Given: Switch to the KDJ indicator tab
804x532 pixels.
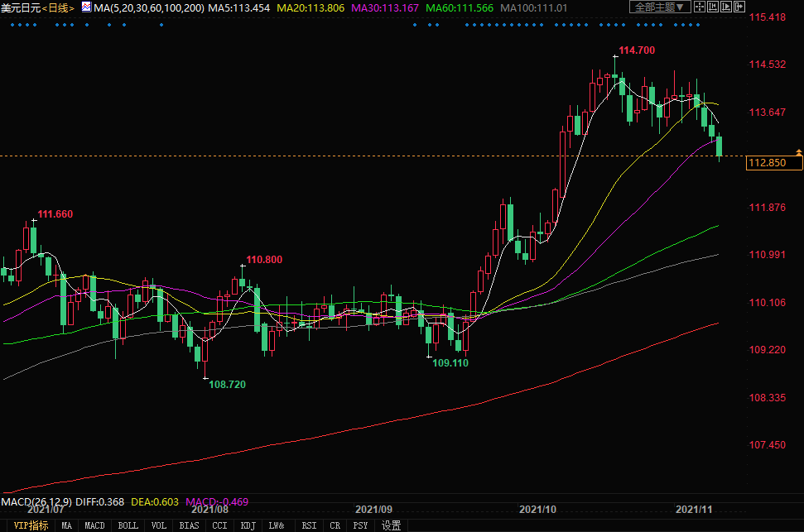Looking at the screenshot, I should [248, 525].
